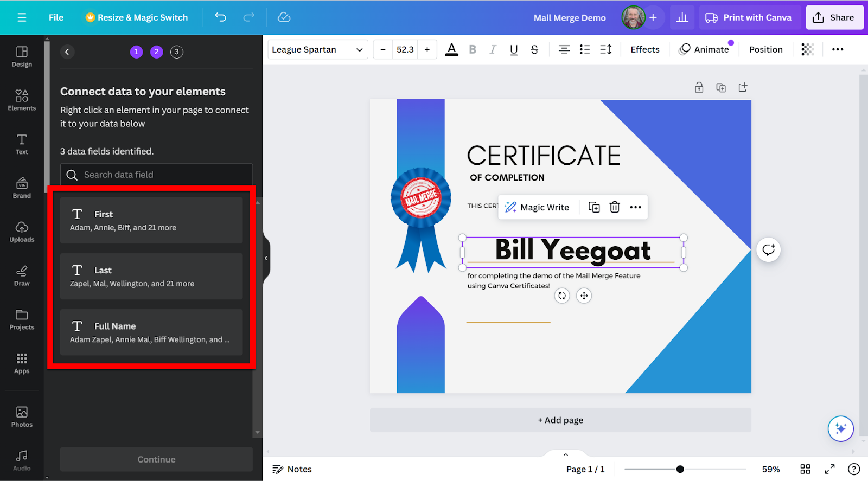
Task: Open the League Spartan font dropdown
Action: point(318,49)
